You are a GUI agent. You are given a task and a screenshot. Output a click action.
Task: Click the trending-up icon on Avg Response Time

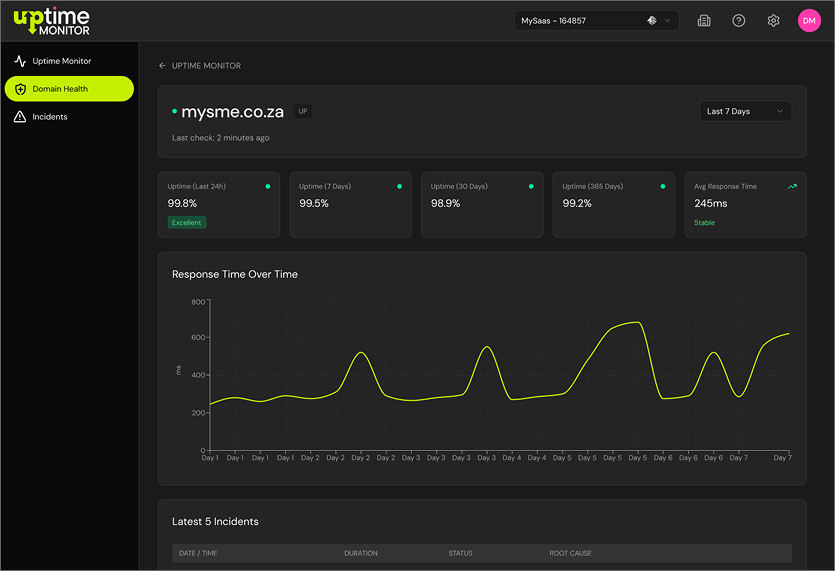pos(792,186)
